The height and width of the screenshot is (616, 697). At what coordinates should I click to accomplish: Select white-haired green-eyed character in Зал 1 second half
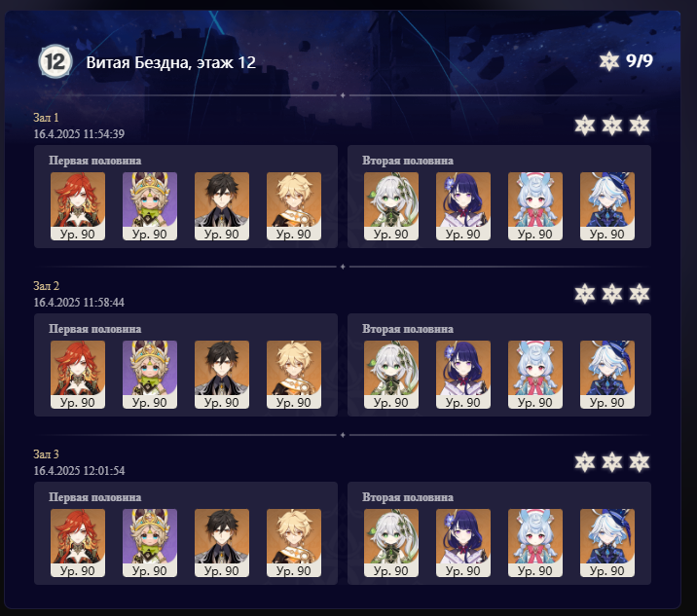tap(391, 206)
